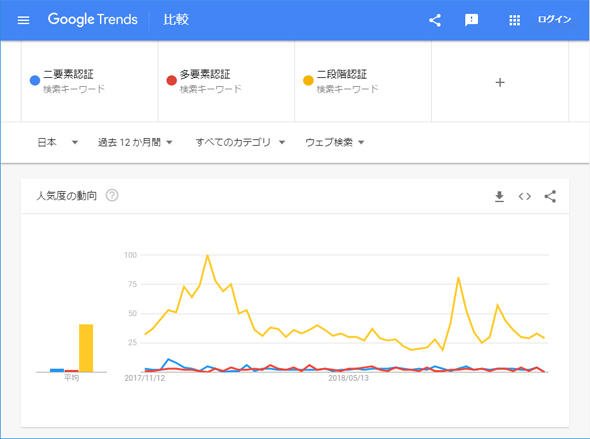The width and height of the screenshot is (590, 439).
Task: Share the comparison via header share icon
Action: [x=435, y=20]
